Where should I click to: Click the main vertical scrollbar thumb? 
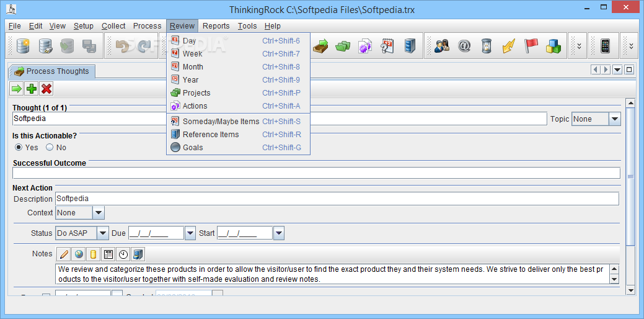pyautogui.click(x=630, y=176)
